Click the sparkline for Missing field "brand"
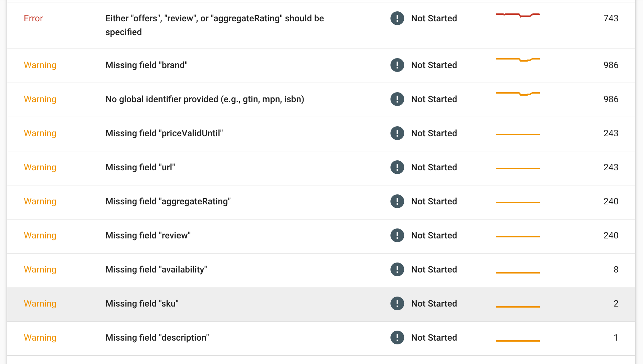The width and height of the screenshot is (643, 364). tap(517, 60)
